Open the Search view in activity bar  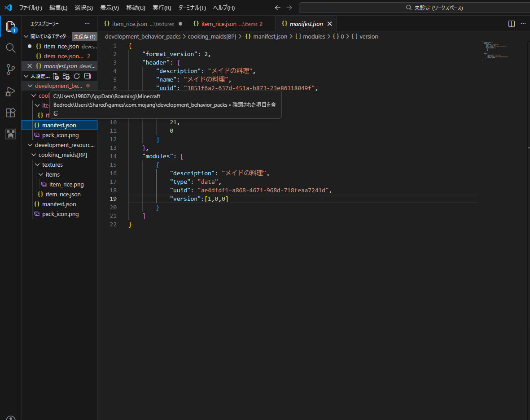[x=11, y=48]
